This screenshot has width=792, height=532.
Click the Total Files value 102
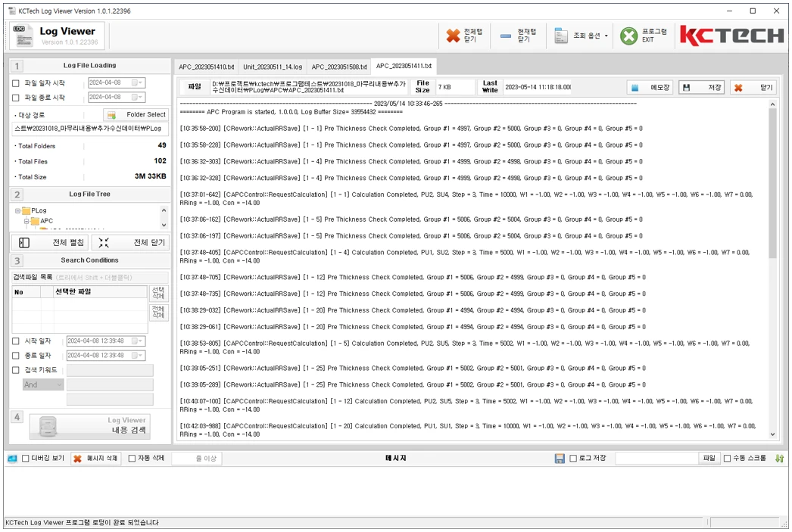point(160,161)
